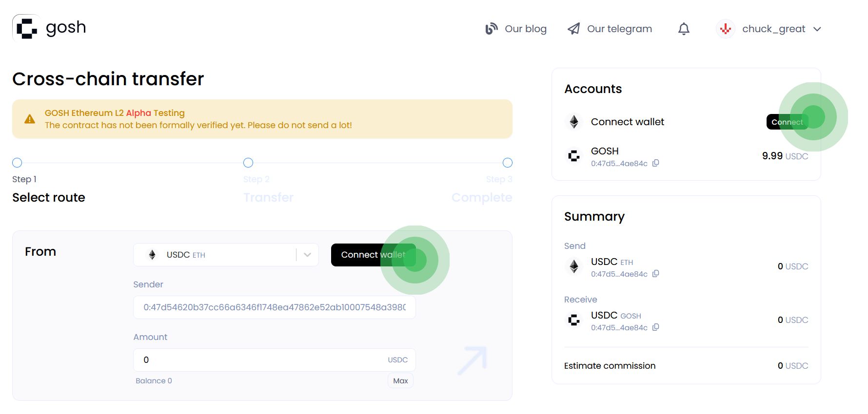The width and height of the screenshot is (868, 414).
Task: Click the chuck_great user avatar
Action: tap(725, 29)
